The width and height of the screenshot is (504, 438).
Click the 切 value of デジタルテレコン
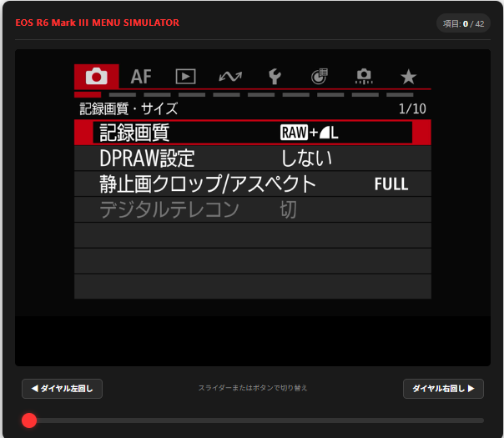coord(288,209)
